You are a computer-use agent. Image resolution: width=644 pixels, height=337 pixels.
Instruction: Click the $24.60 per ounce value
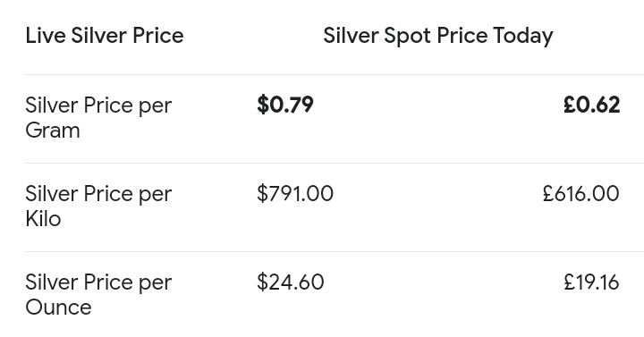(x=291, y=282)
